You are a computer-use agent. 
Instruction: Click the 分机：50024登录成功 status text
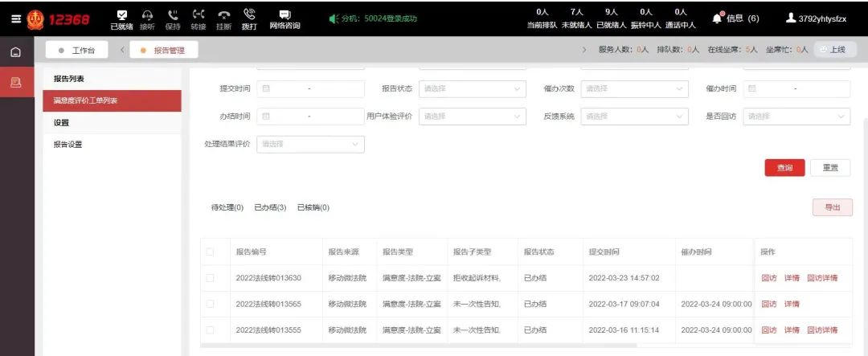(379, 18)
